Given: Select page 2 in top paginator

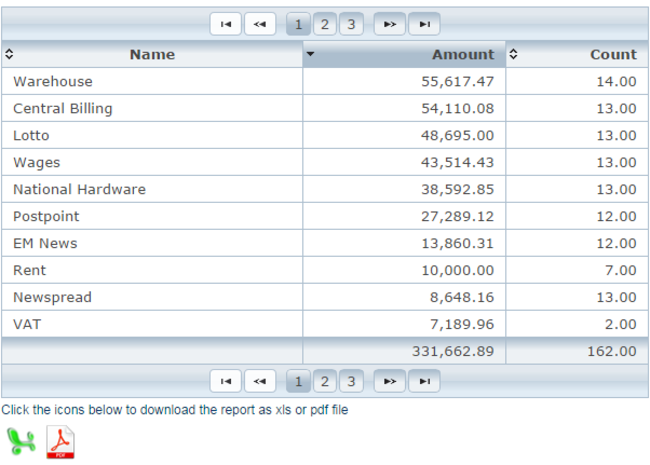Looking at the screenshot, I should (x=325, y=24).
